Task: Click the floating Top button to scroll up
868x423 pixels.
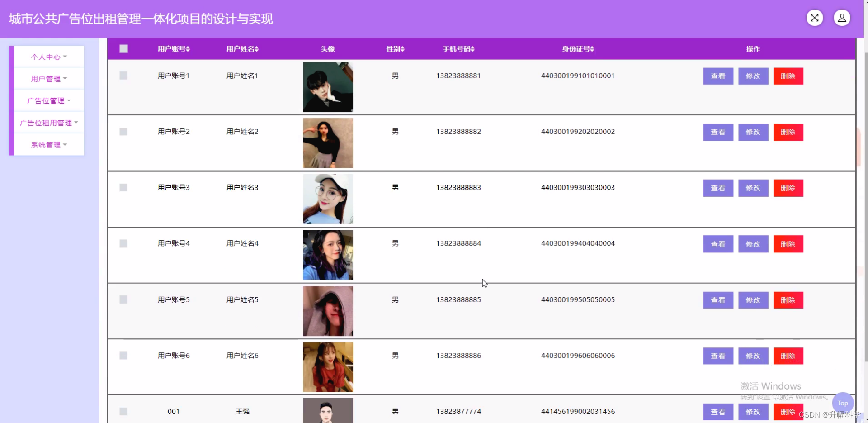Action: (x=842, y=403)
